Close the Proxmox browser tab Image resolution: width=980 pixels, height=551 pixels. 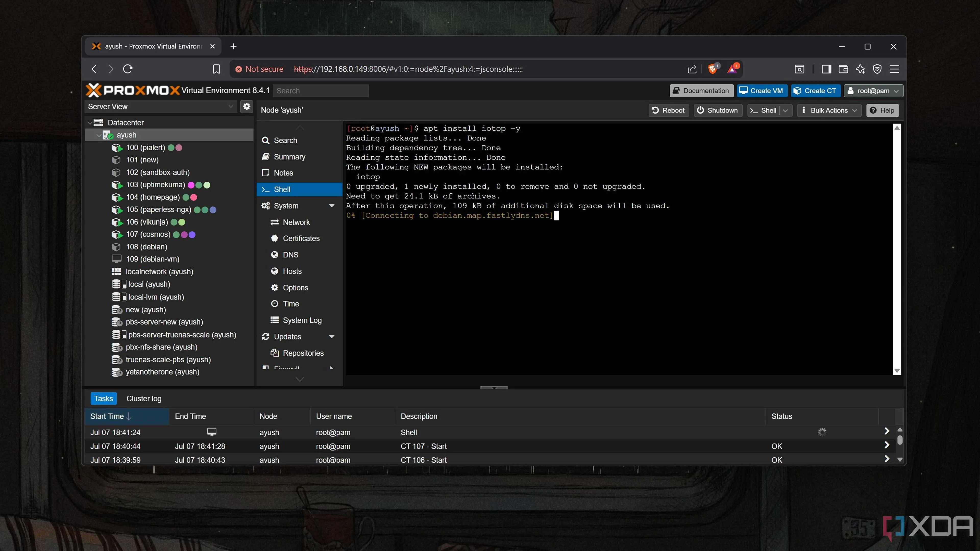coord(213,46)
